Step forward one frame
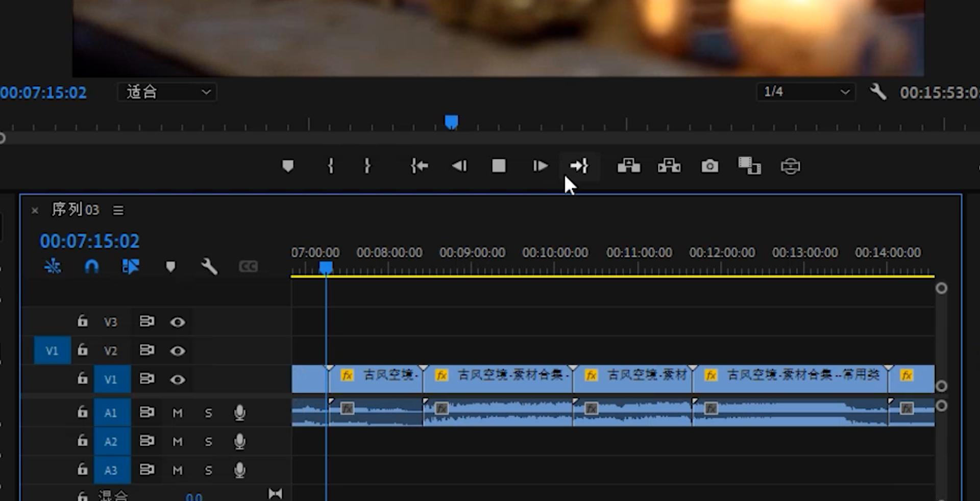The height and width of the screenshot is (501, 980). click(540, 166)
